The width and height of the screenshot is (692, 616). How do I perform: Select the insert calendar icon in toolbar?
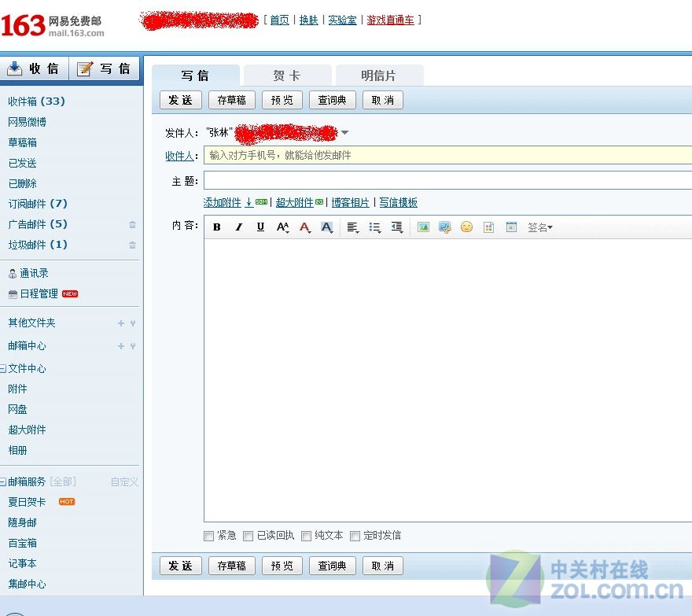coord(510,227)
